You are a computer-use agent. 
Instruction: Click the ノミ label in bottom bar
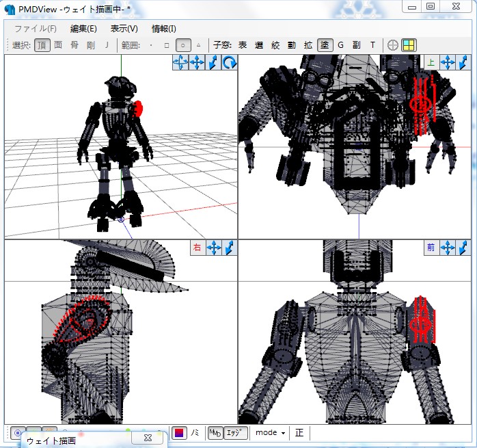pos(195,433)
